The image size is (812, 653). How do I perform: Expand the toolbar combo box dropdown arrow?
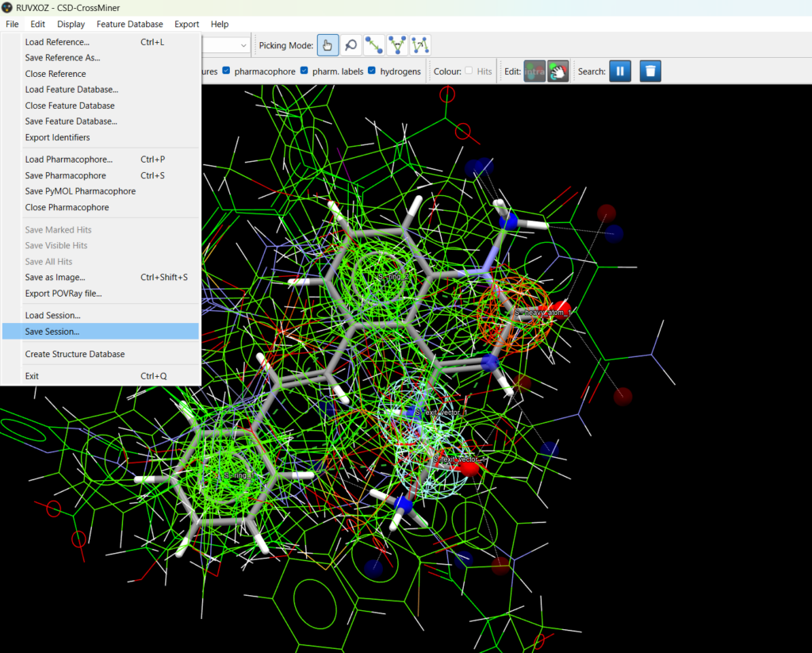(x=243, y=46)
